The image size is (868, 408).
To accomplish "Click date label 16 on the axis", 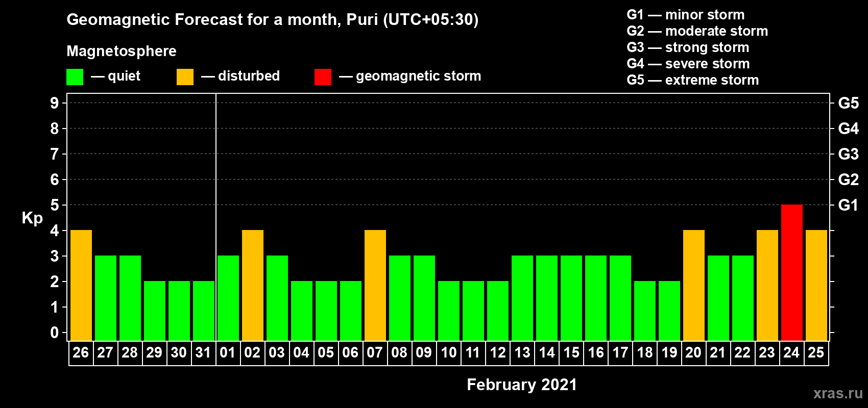I will (595, 352).
